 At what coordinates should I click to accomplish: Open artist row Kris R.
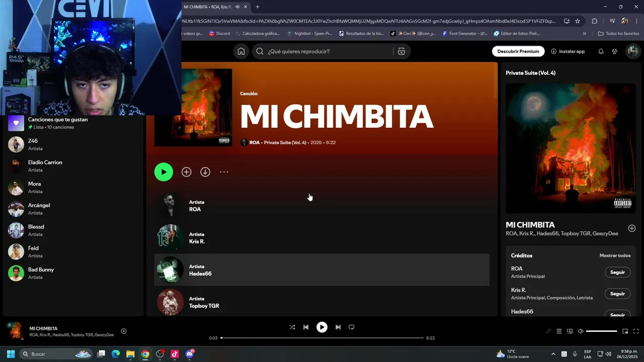point(322,237)
